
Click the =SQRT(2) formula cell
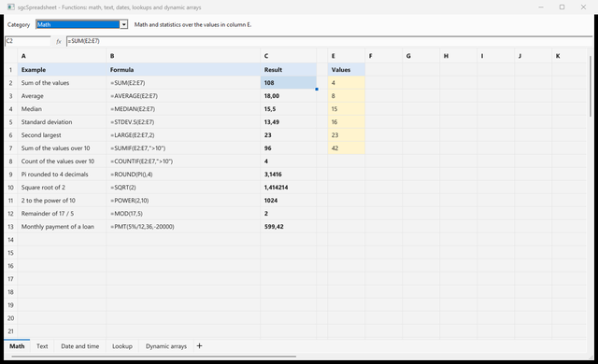(x=183, y=188)
